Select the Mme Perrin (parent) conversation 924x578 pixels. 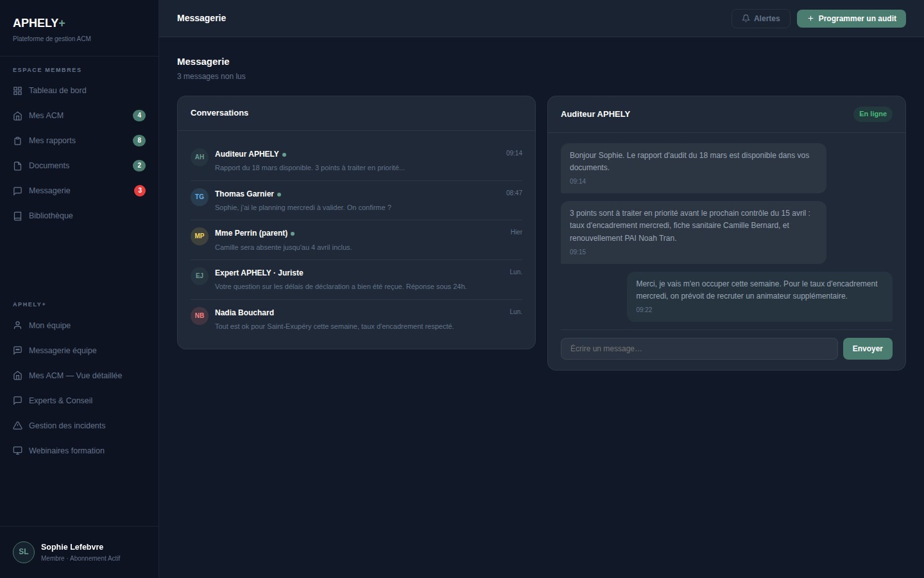click(x=356, y=240)
